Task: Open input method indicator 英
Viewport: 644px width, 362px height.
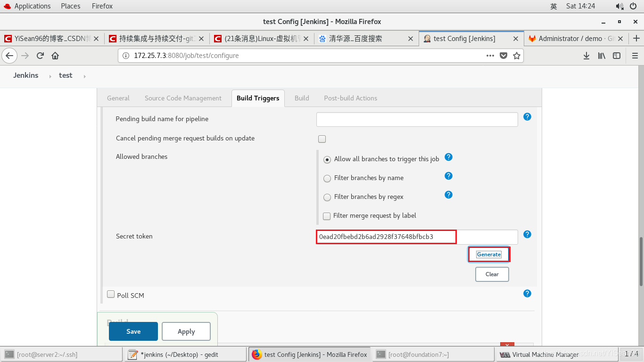Action: pyautogui.click(x=553, y=6)
